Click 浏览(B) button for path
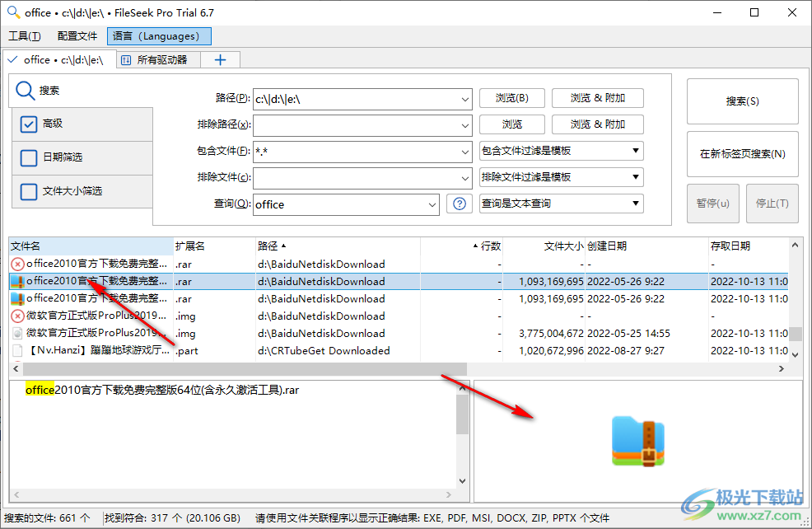The width and height of the screenshot is (812, 529). coord(511,98)
